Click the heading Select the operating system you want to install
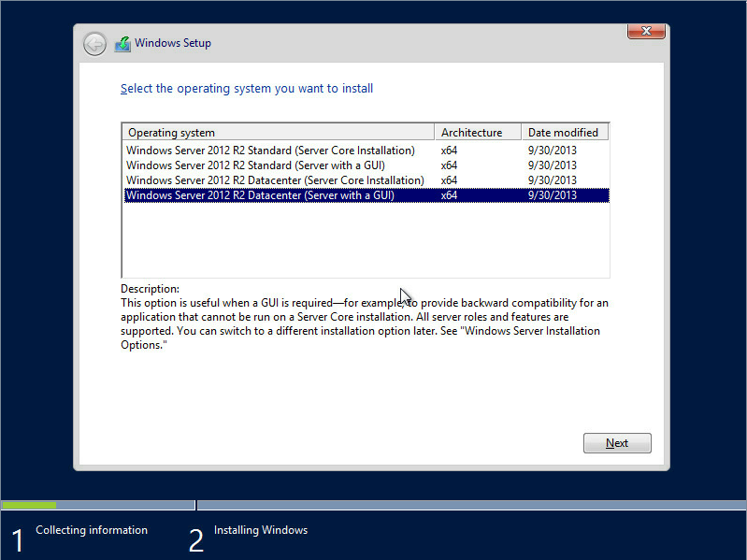 click(247, 89)
